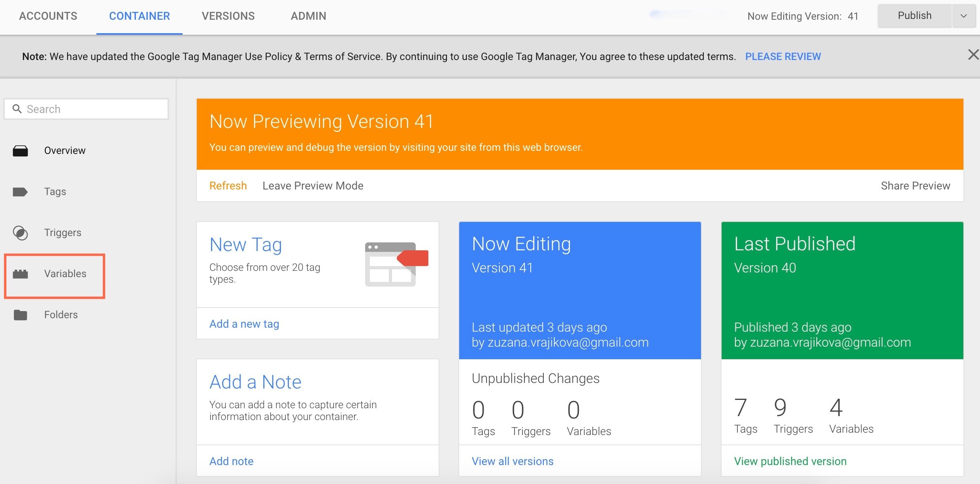This screenshot has width=980, height=484.
Task: Click the Folders icon in sidebar
Action: click(x=20, y=315)
